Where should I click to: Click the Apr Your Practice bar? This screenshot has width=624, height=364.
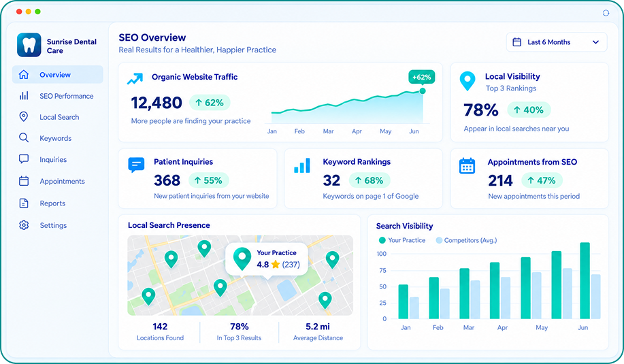(x=495, y=291)
